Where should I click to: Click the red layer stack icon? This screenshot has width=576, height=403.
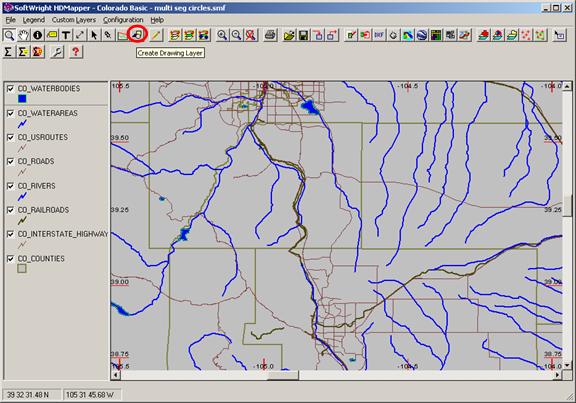483,35
